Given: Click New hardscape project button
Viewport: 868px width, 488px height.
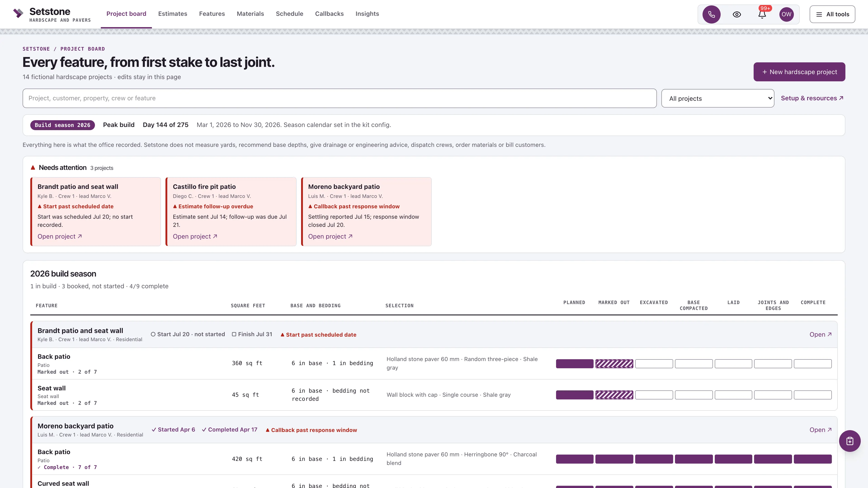Looking at the screenshot, I should tap(799, 72).
